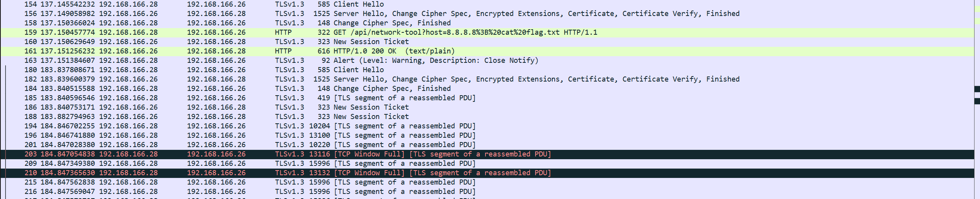Select packet 154 Client Hello row

358,4
